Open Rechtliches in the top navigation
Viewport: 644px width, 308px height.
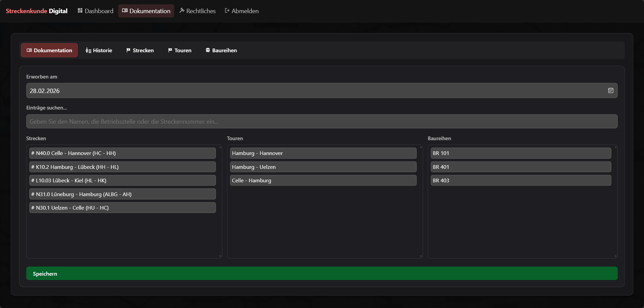pyautogui.click(x=197, y=11)
